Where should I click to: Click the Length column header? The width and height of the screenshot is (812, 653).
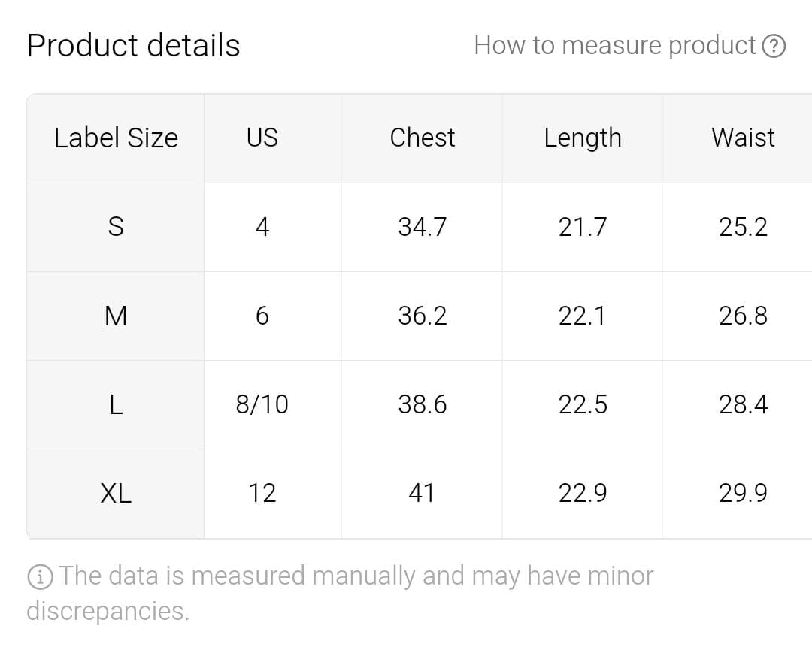point(583,138)
